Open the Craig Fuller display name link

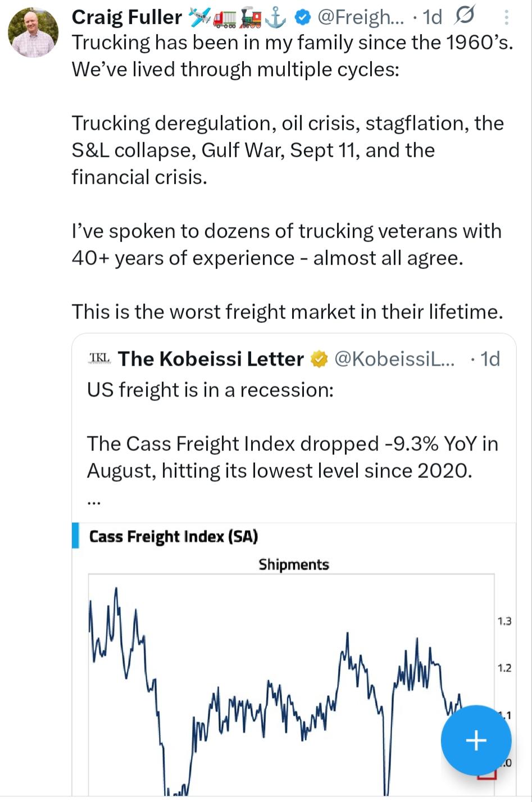pyautogui.click(x=126, y=18)
